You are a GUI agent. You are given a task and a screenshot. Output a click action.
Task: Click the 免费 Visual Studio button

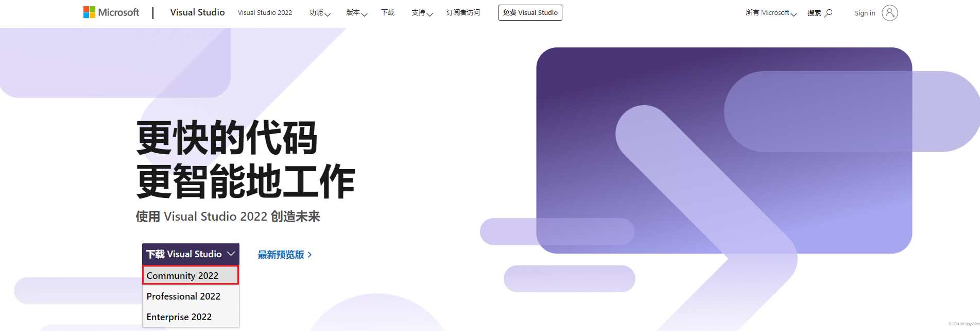[x=530, y=13]
